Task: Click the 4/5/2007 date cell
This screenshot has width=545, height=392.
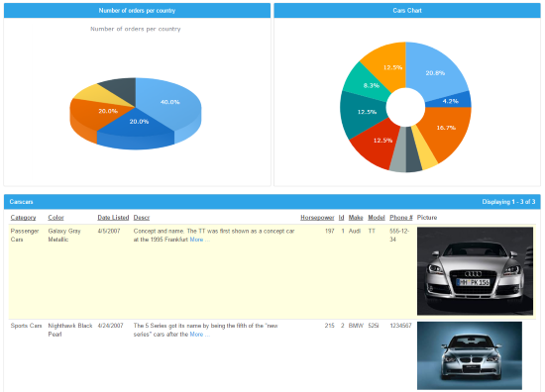Action: (x=109, y=231)
